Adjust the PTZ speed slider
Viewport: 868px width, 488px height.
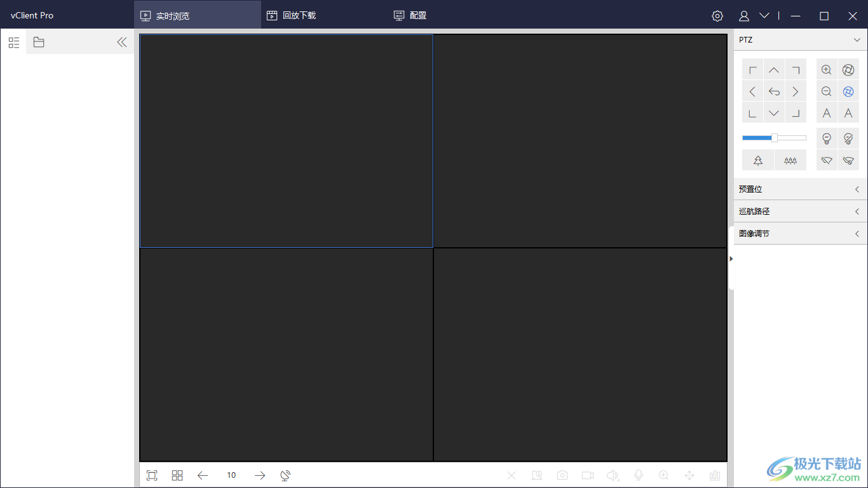[x=774, y=138]
